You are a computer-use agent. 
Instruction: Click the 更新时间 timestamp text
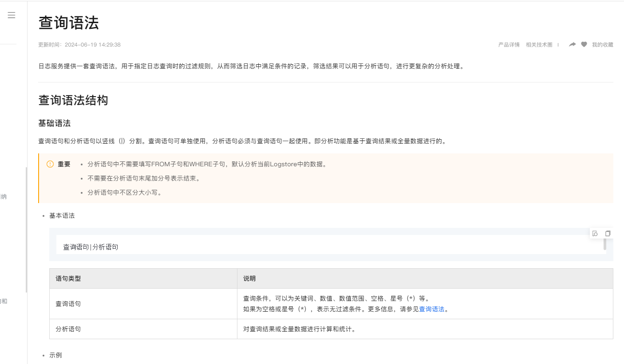click(x=79, y=45)
